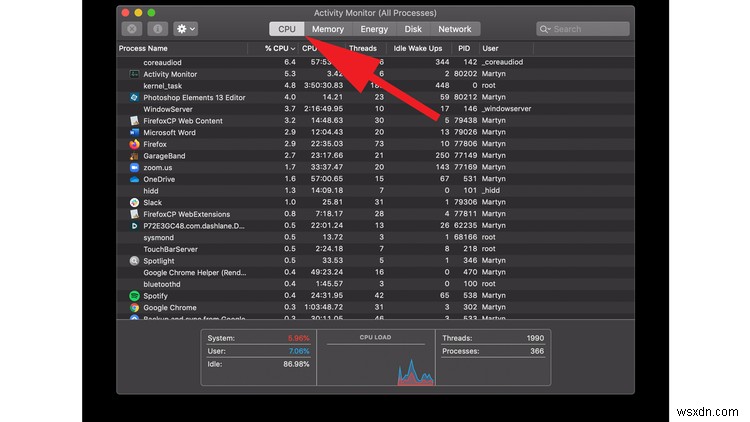Select the kernel_task process name
Screen dimensions: 750x422
[163, 86]
